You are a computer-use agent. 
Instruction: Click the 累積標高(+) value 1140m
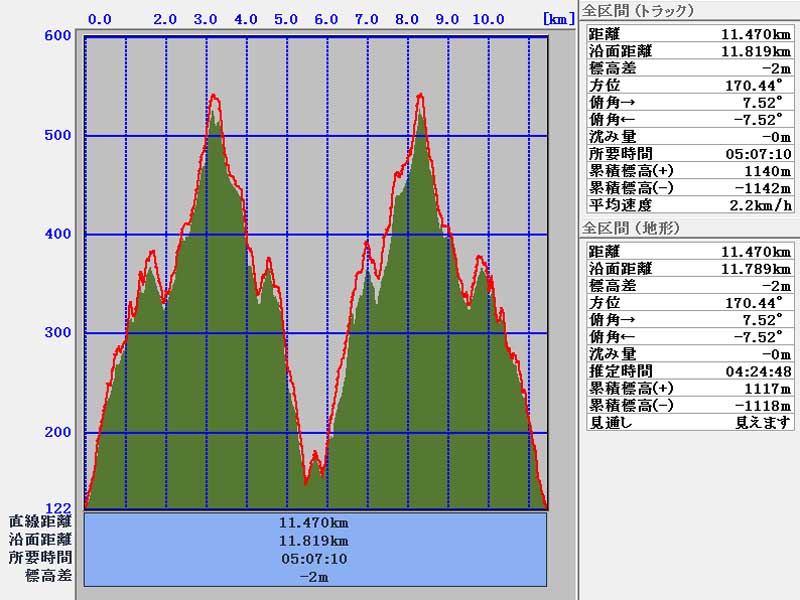pos(766,171)
